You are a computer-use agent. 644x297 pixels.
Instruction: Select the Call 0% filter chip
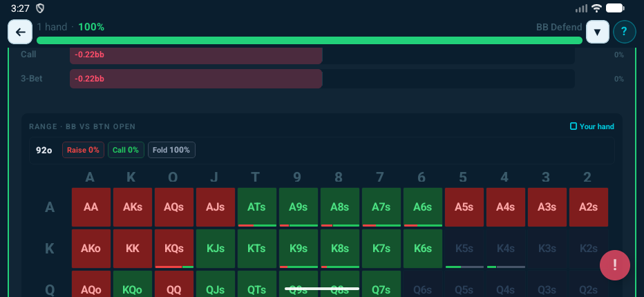(125, 150)
